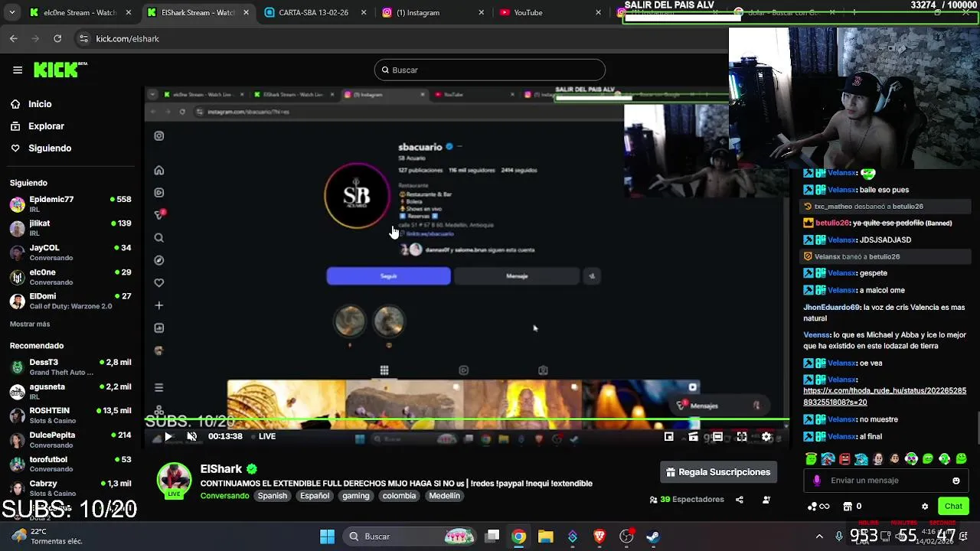Screen dimensions: 980x551
Task: Toggle theater mode in the player
Action: click(717, 436)
